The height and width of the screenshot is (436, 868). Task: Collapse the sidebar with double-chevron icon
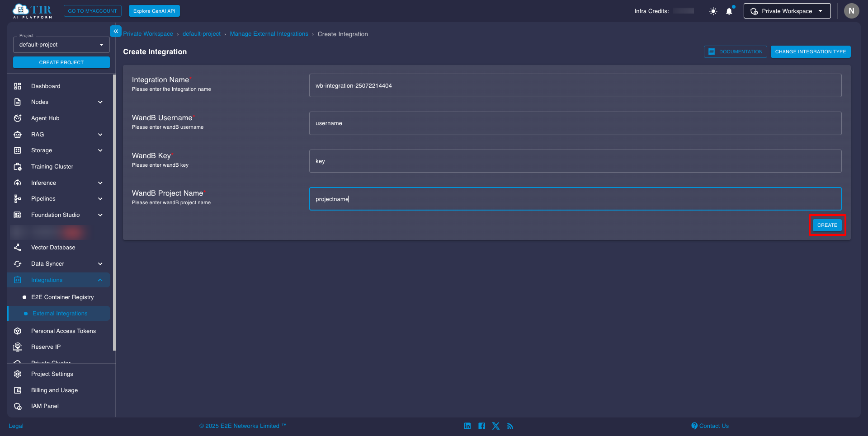click(x=116, y=31)
